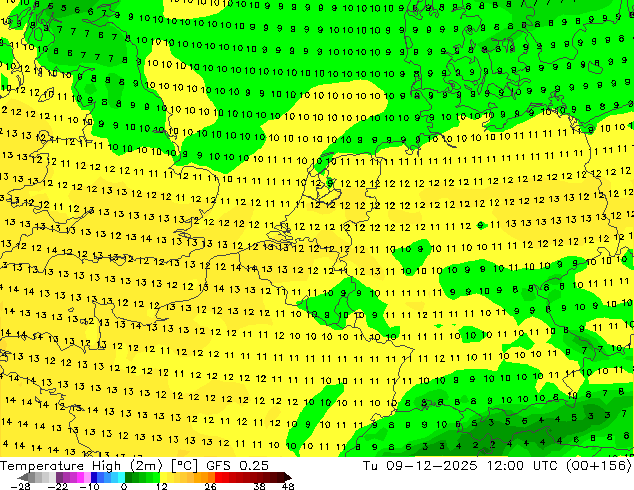Select the "[°C]" unit label
Screen dimensions: 634x490
(x=184, y=466)
